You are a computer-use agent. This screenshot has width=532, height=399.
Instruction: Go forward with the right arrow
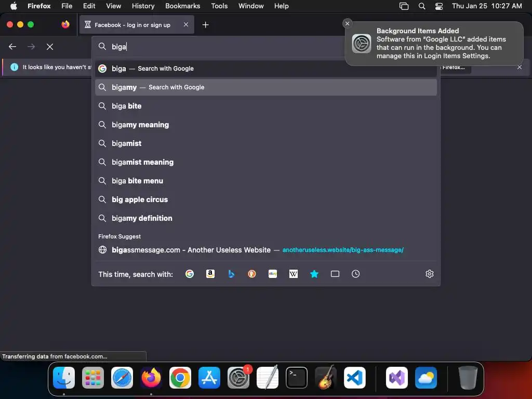(31, 47)
